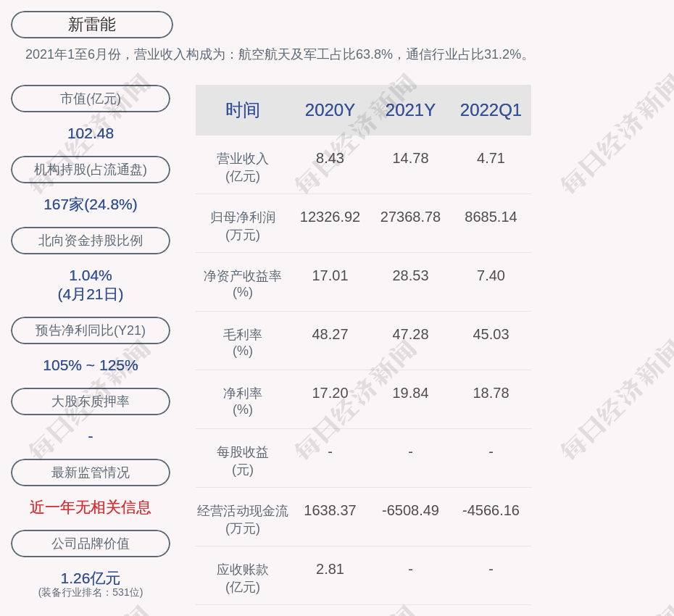
Task: Click the 每股收益(元) row label
Action: pyautogui.click(x=243, y=461)
